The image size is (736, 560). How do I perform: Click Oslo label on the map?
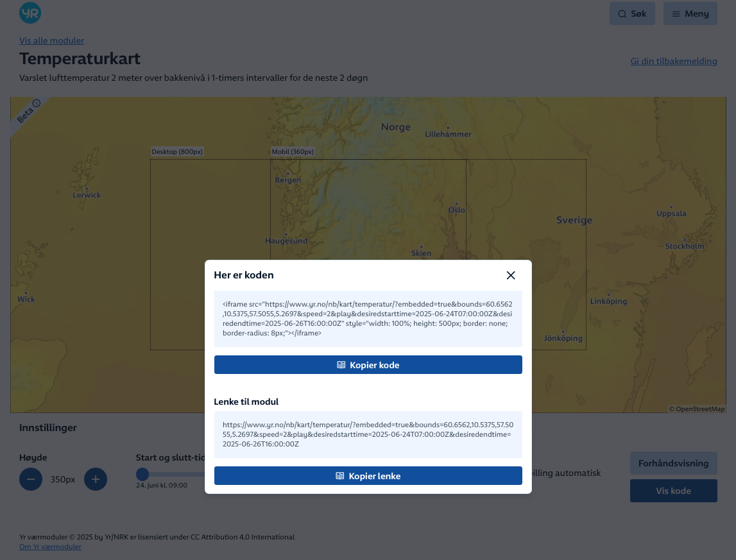click(456, 210)
